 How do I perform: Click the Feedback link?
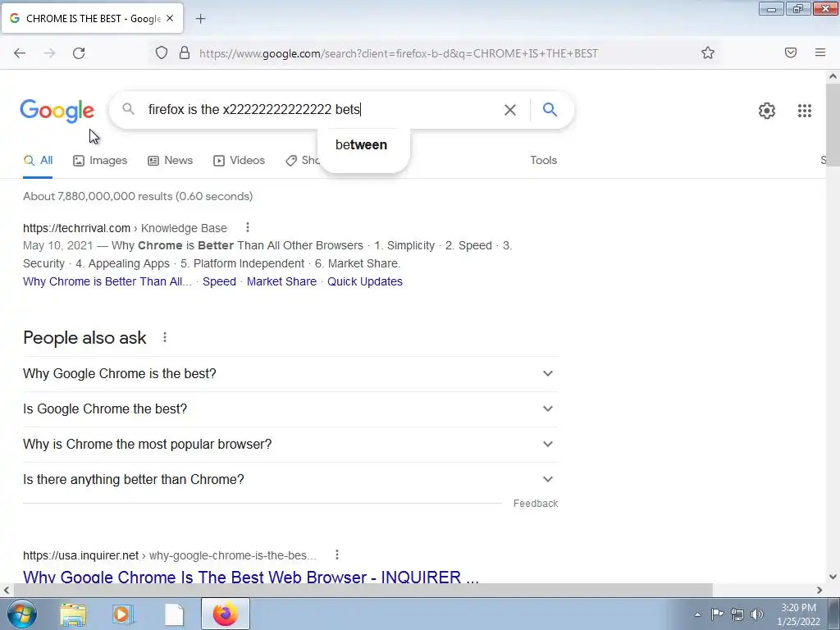pyautogui.click(x=536, y=504)
